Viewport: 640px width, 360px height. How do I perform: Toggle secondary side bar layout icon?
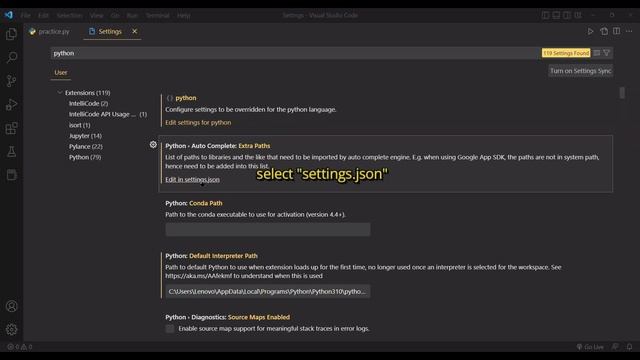click(x=567, y=15)
